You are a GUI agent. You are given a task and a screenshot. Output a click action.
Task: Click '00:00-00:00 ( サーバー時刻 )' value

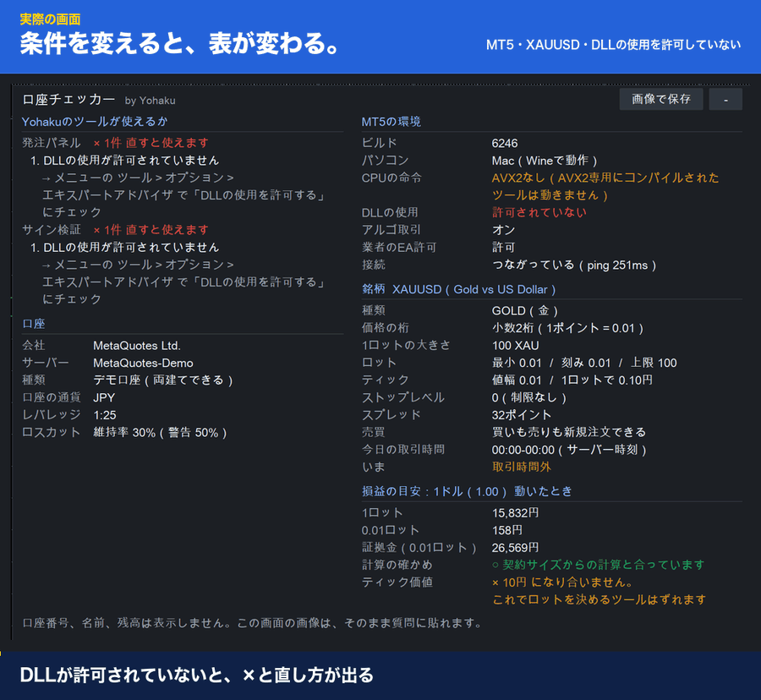tap(569, 450)
